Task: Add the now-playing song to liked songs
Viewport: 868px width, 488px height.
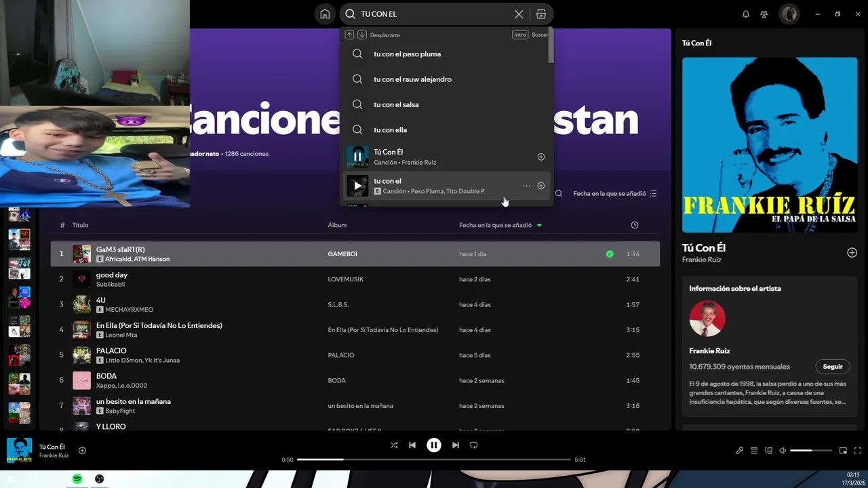Action: tap(82, 450)
